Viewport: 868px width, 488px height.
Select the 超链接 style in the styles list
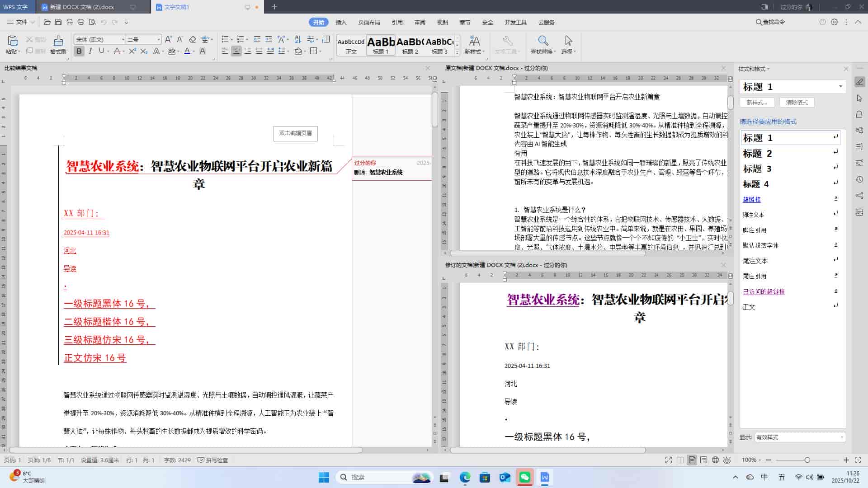point(752,199)
